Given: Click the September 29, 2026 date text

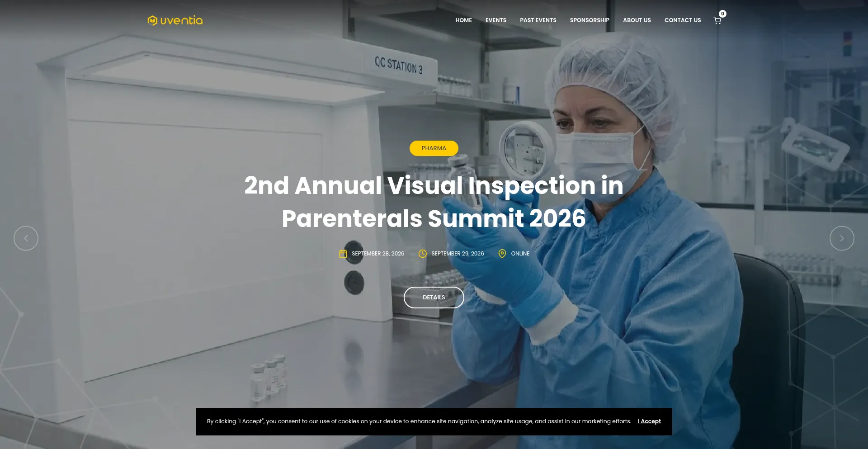Looking at the screenshot, I should [x=458, y=254].
